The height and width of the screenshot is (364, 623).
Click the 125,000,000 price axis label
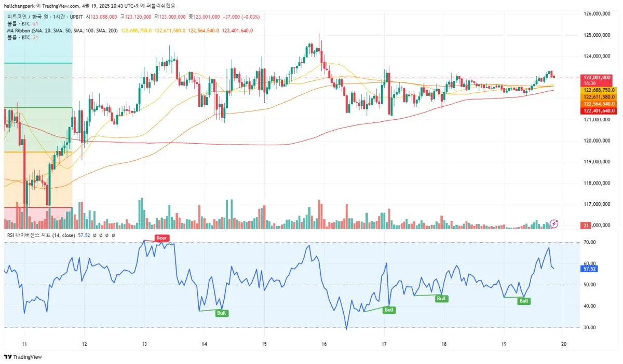(x=597, y=35)
